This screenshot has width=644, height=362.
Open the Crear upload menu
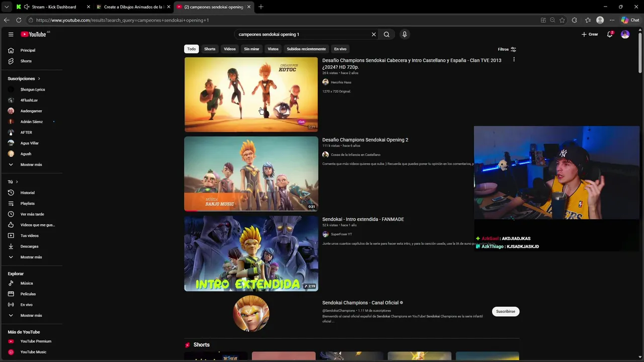pos(590,34)
